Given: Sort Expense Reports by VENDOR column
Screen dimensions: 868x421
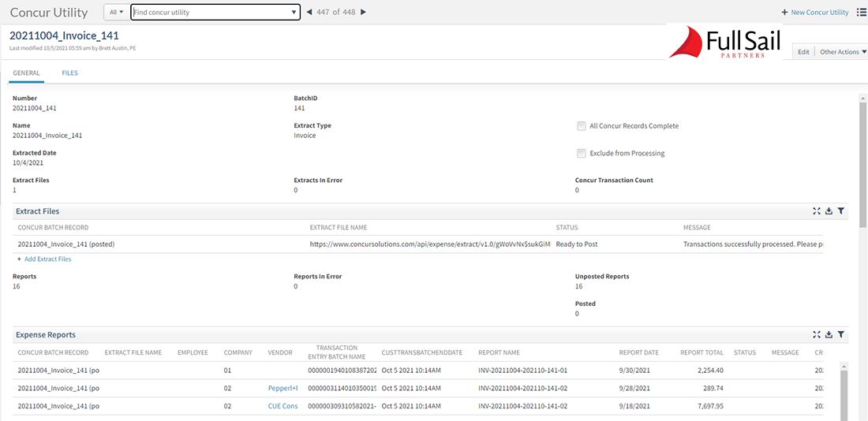Looking at the screenshot, I should [x=280, y=352].
